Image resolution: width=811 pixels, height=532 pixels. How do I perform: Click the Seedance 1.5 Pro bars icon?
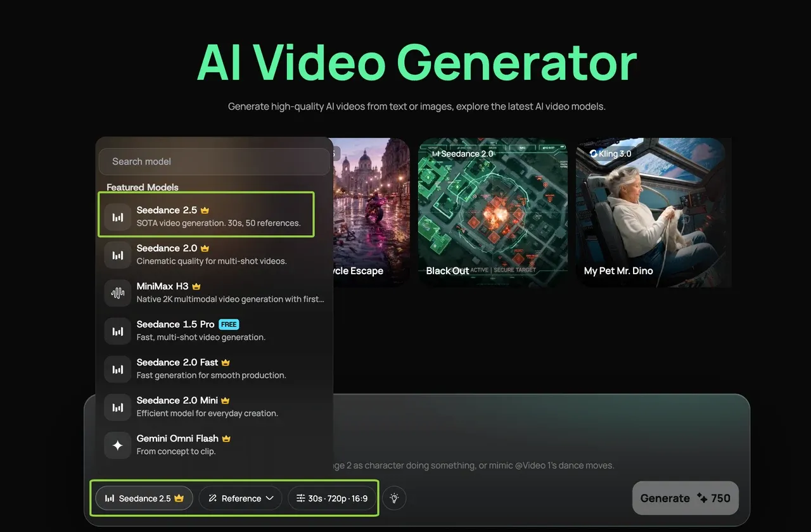pos(118,331)
